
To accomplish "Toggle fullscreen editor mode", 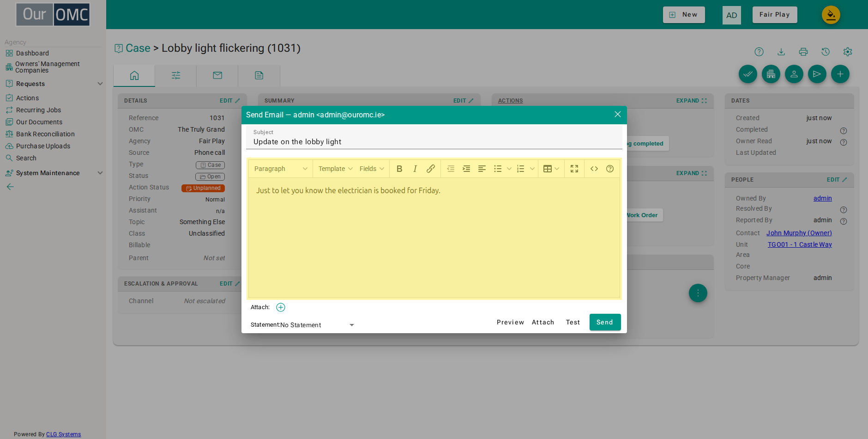I will 574,169.
